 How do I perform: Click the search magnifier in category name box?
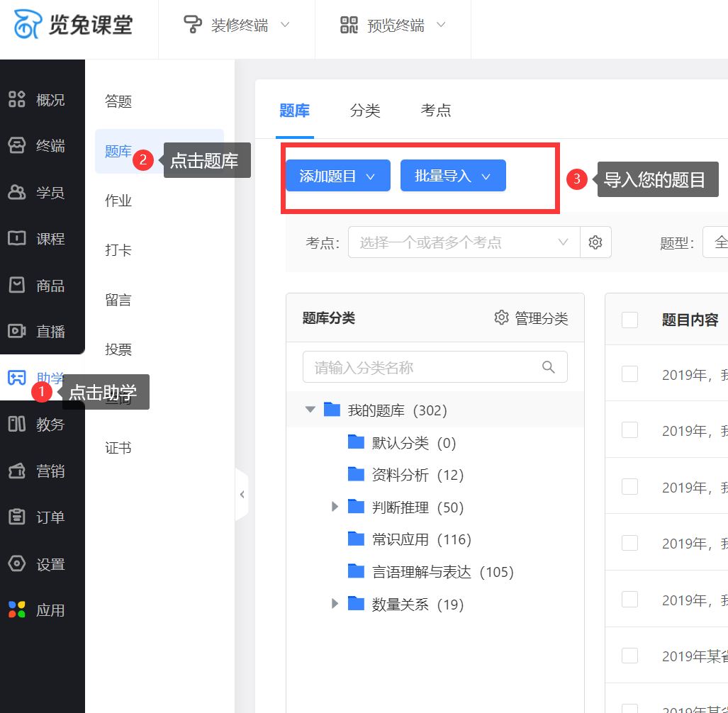point(549,366)
